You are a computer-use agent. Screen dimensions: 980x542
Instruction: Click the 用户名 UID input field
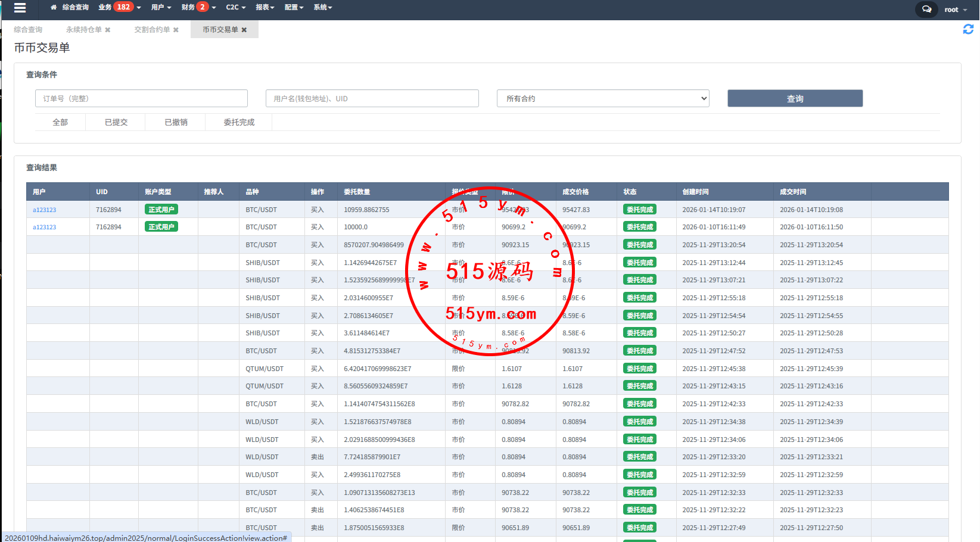[372, 98]
